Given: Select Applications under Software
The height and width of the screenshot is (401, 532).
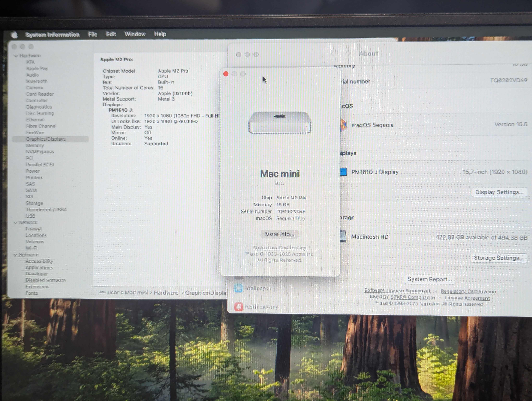Looking at the screenshot, I should [39, 268].
